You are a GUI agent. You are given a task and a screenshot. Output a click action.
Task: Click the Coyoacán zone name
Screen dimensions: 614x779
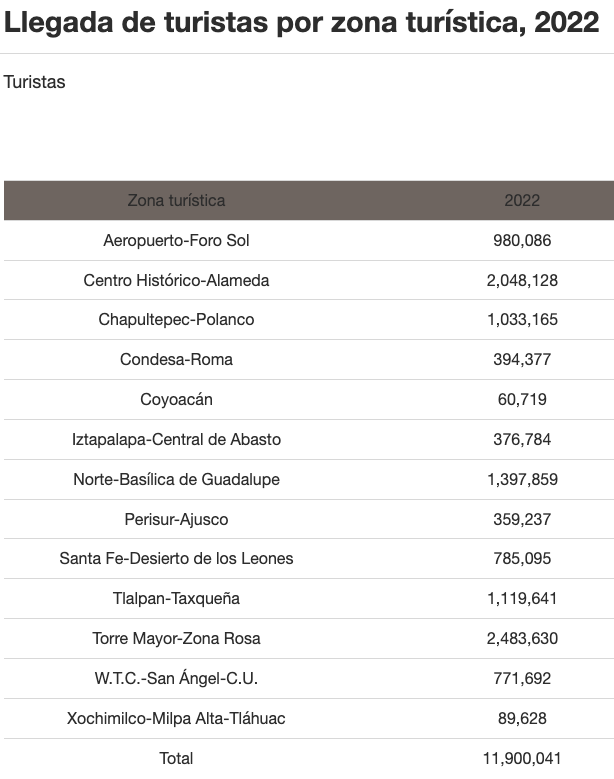point(176,400)
